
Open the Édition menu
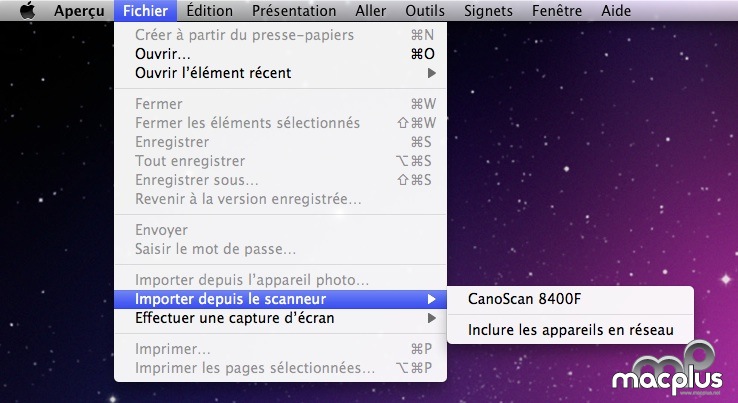coord(209,10)
